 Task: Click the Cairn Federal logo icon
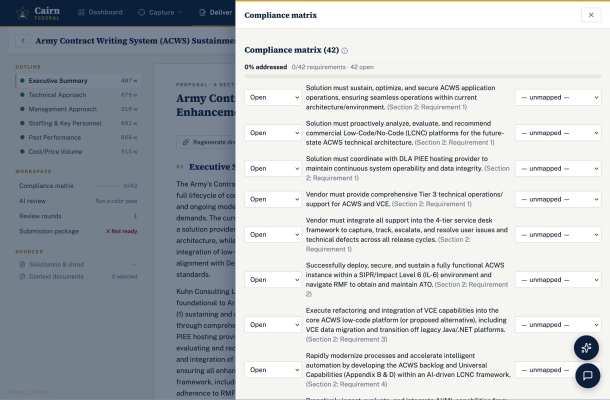tap(23, 13)
